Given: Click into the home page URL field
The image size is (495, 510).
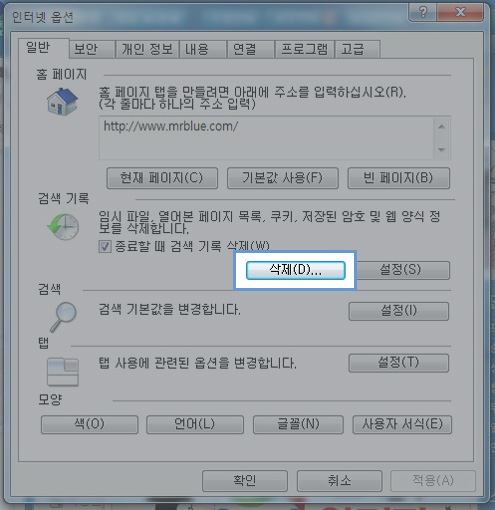Looking at the screenshot, I should point(267,138).
